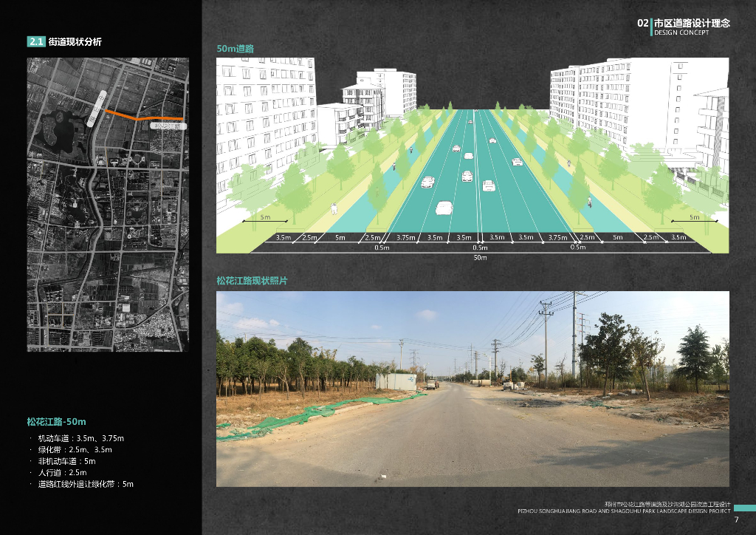Click the 2.1 section number badge
The image size is (756, 535).
(x=36, y=41)
